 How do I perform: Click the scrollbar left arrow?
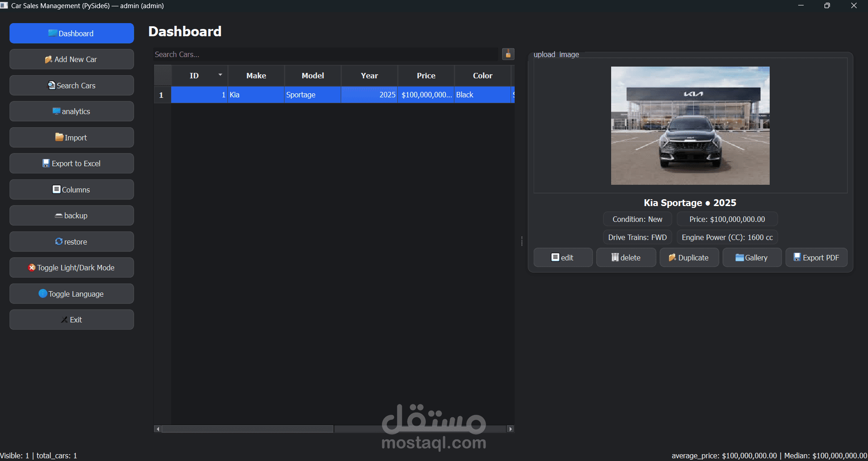(157, 429)
